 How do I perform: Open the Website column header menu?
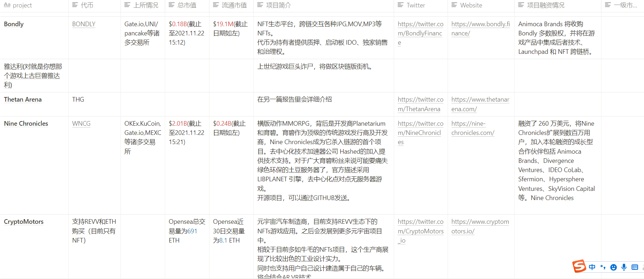pyautogui.click(x=481, y=5)
